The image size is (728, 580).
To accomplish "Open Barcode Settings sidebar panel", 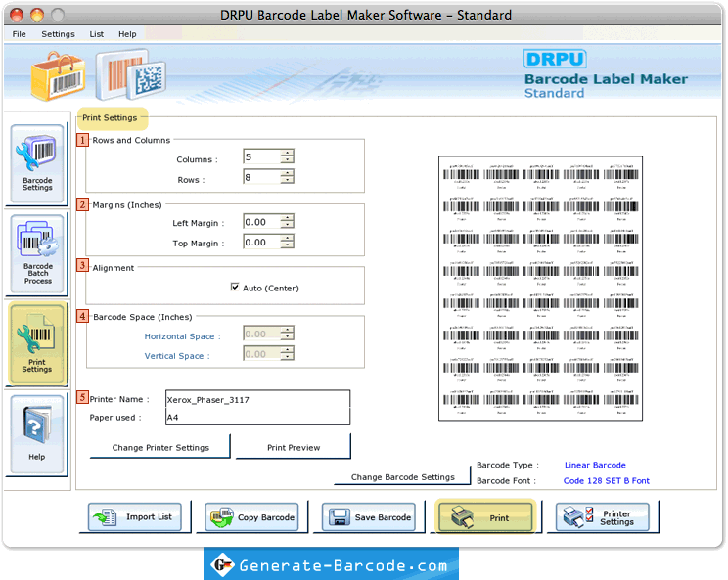I will pyautogui.click(x=37, y=163).
